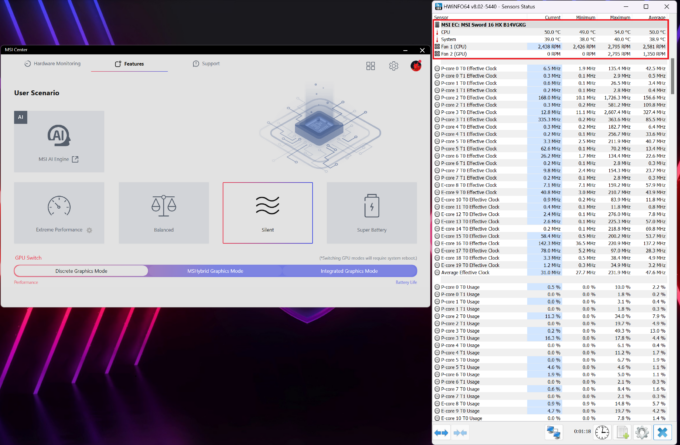Close sensors with the blue X button

point(662,432)
